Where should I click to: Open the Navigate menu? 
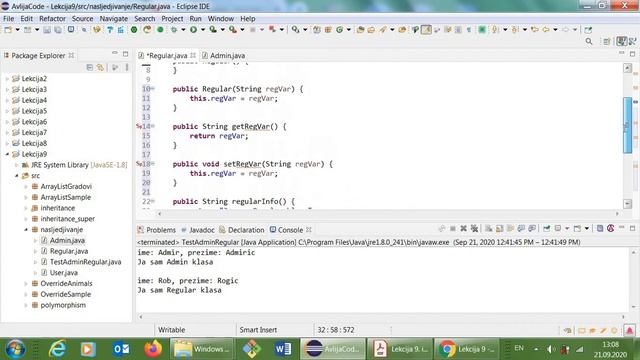113,19
